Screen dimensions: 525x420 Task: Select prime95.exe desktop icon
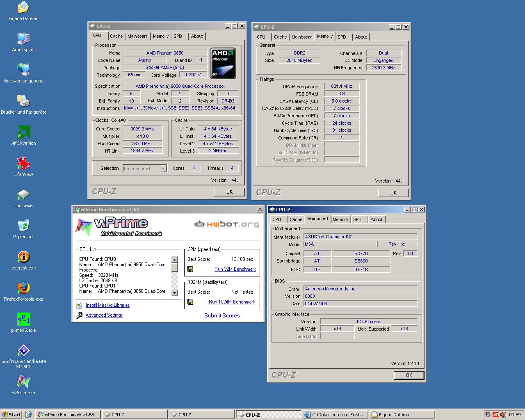[23, 323]
